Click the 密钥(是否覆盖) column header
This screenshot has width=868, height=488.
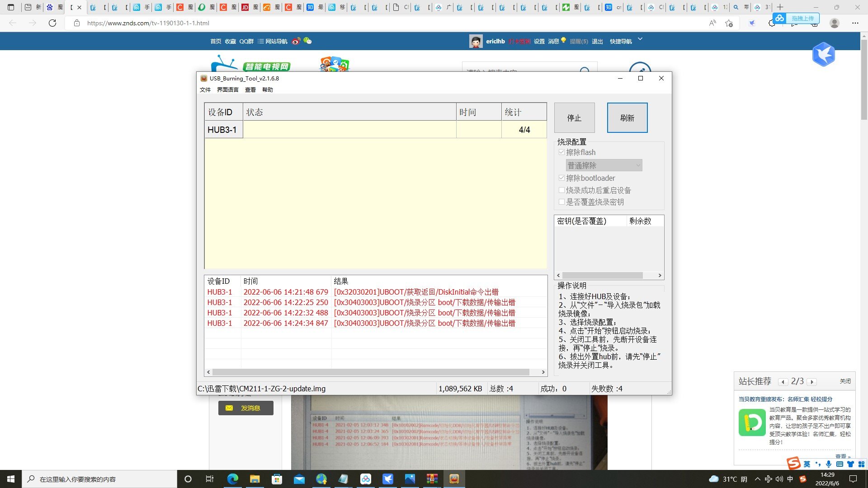590,221
